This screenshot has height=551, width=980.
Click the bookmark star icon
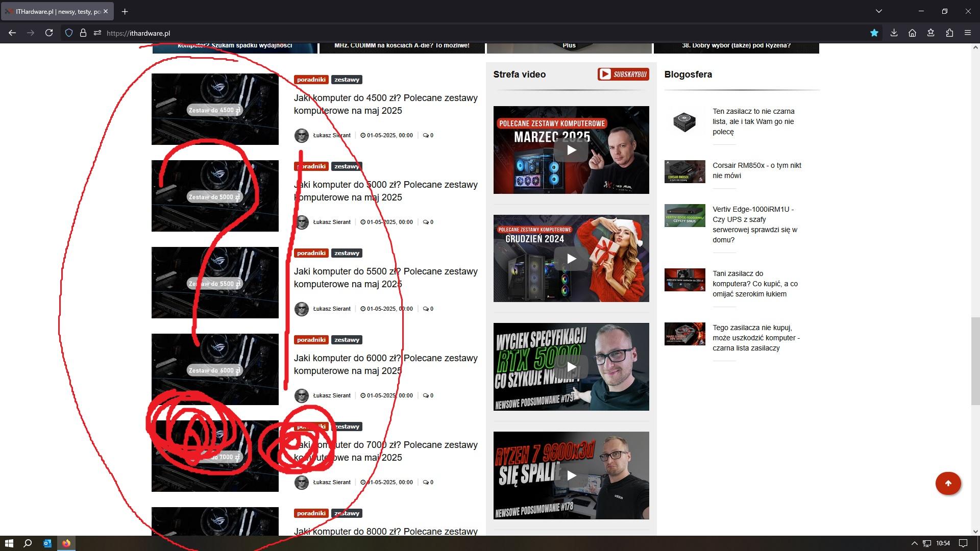coord(874,33)
